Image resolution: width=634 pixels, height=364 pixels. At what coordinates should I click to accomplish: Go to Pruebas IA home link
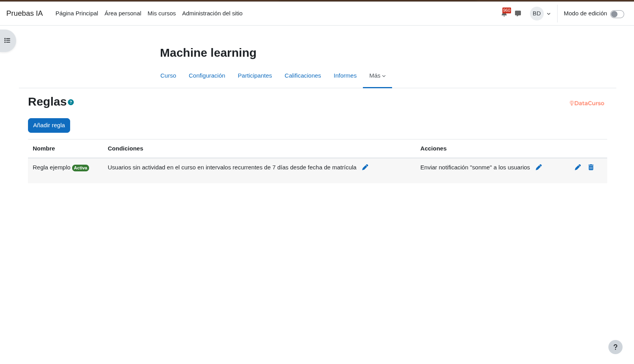[x=24, y=13]
